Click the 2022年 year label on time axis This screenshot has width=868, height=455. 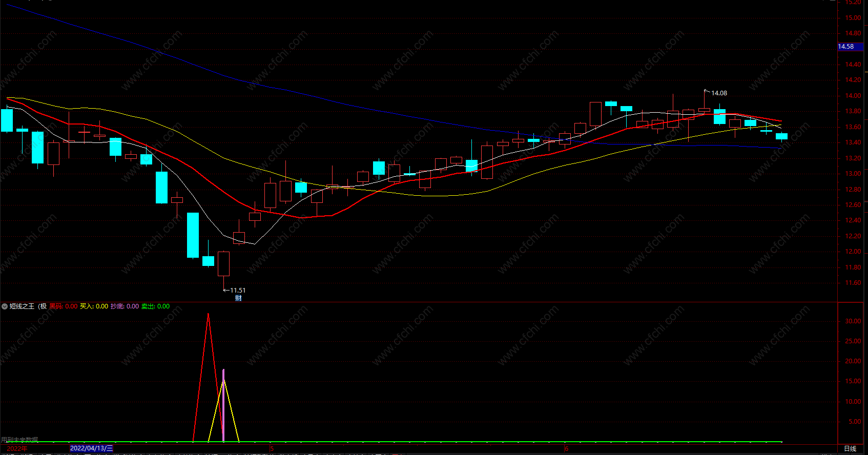pos(17,449)
